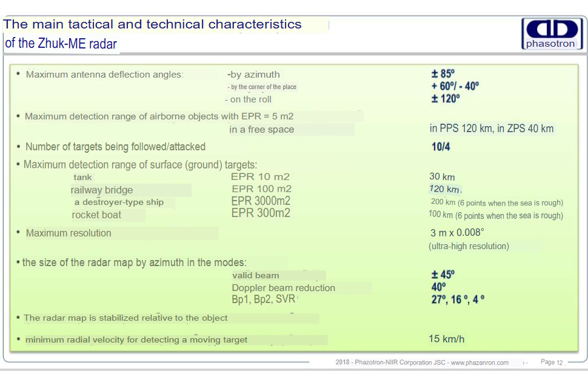This screenshot has width=588, height=371.
Task: Click the '± 85º' azimuth value
Action: [x=443, y=73]
